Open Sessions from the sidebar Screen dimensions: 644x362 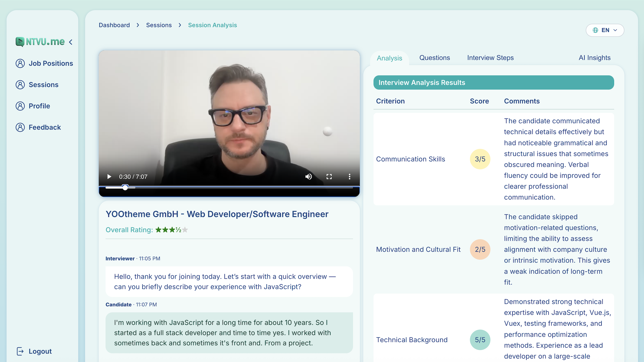[43, 85]
